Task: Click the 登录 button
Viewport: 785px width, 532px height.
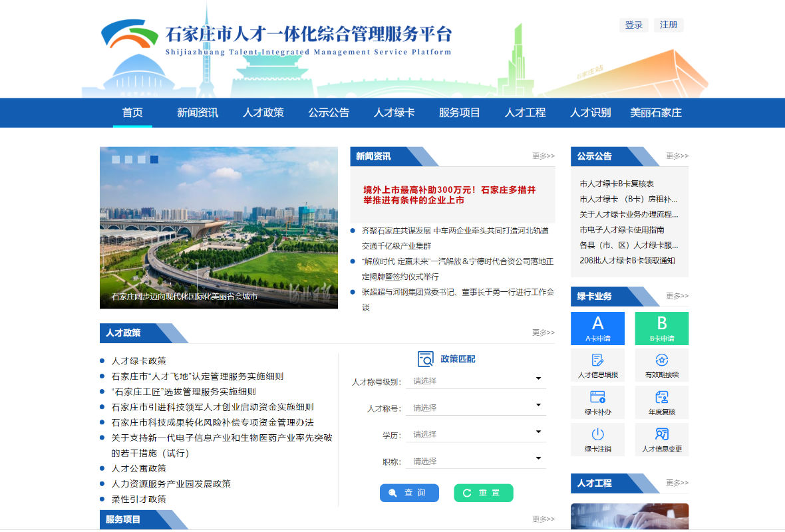Action: [633, 25]
